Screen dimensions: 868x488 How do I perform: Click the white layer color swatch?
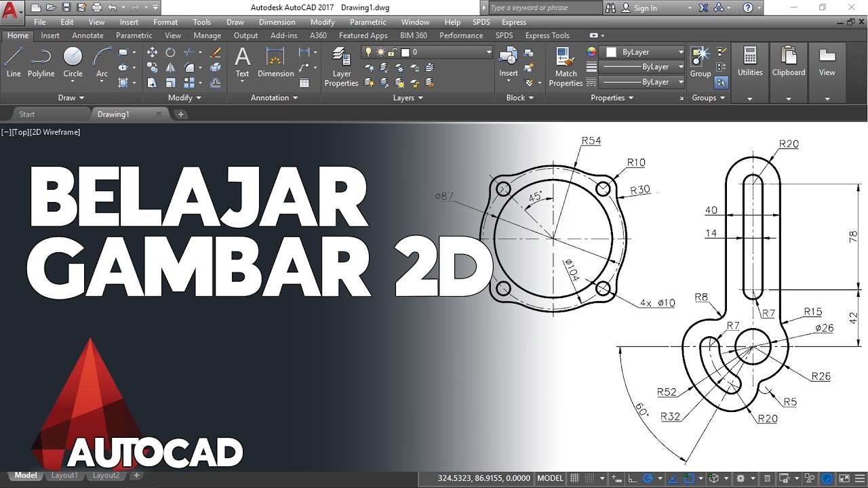pos(406,52)
